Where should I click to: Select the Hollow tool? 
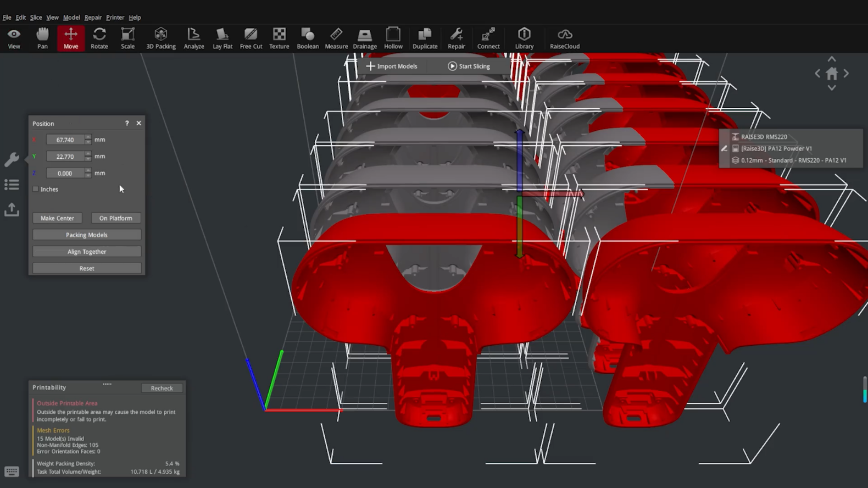tap(393, 38)
